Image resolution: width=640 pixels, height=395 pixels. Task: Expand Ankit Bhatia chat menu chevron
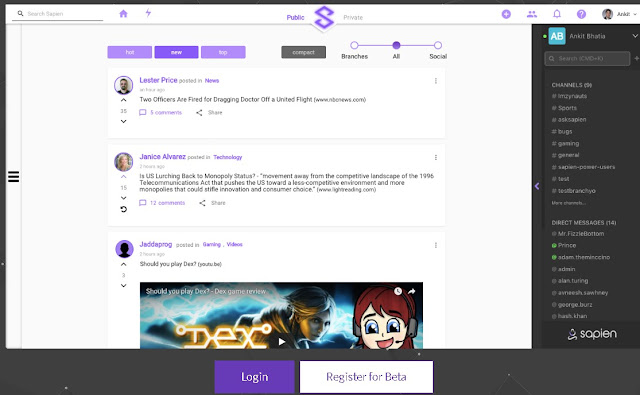pos(635,36)
